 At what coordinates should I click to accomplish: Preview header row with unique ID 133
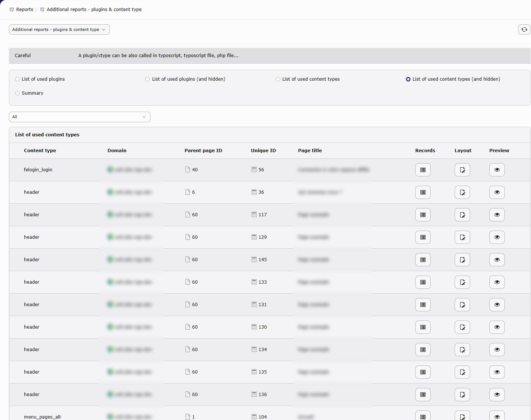click(x=497, y=282)
